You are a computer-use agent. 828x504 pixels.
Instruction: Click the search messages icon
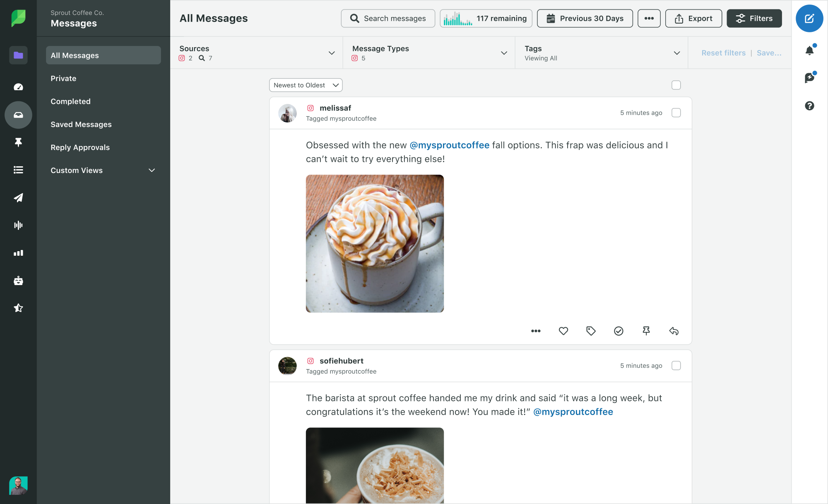pyautogui.click(x=355, y=18)
